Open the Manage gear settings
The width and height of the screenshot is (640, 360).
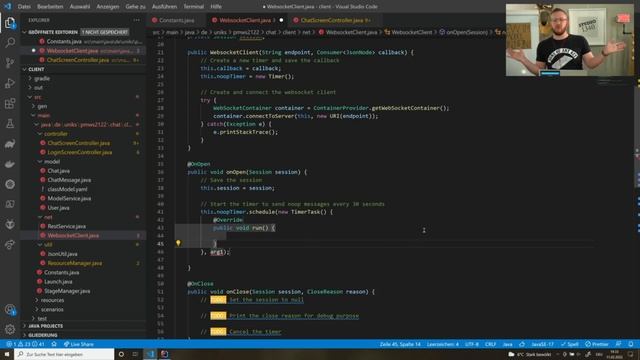coord(10,329)
